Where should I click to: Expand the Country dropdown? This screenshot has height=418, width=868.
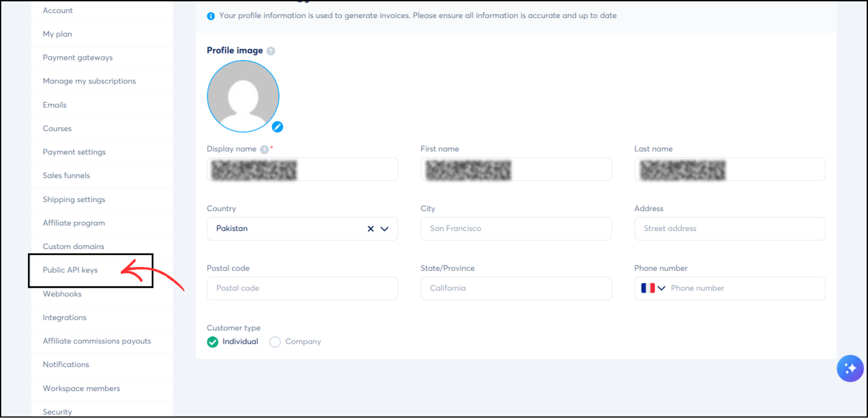pos(384,229)
